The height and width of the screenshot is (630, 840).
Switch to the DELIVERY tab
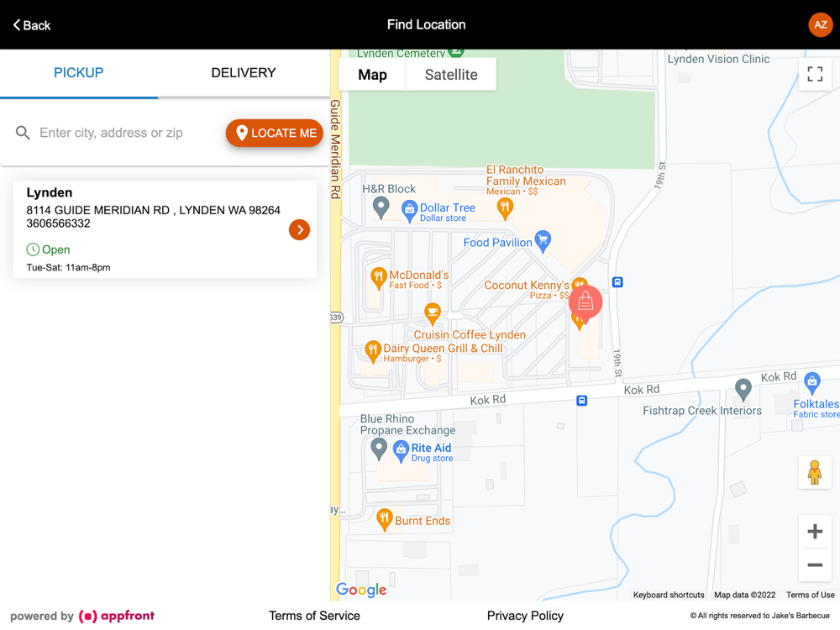point(244,73)
